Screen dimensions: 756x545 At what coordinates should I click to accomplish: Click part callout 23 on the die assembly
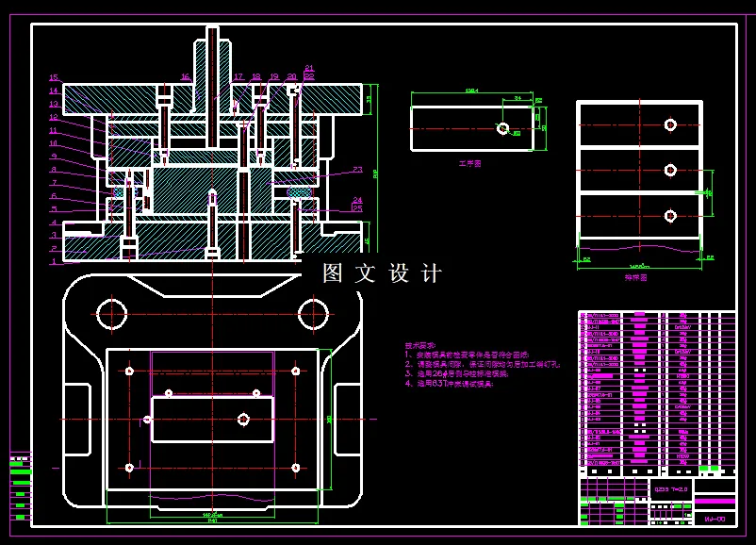pos(356,167)
